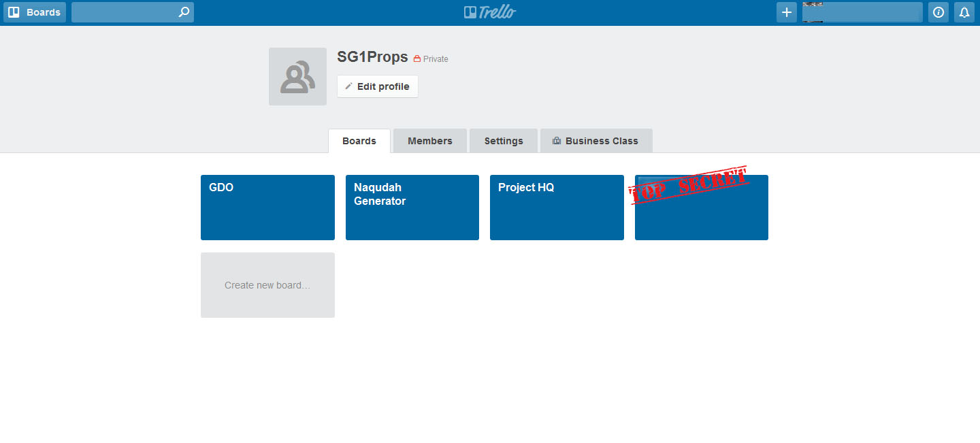Image resolution: width=980 pixels, height=443 pixels.
Task: Open the GDO board
Action: (267, 208)
